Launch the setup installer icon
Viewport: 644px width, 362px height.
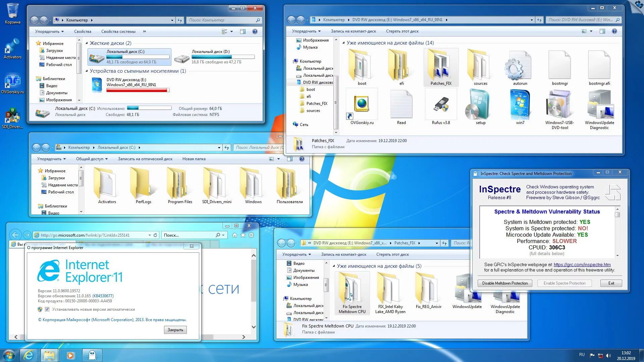(x=480, y=107)
